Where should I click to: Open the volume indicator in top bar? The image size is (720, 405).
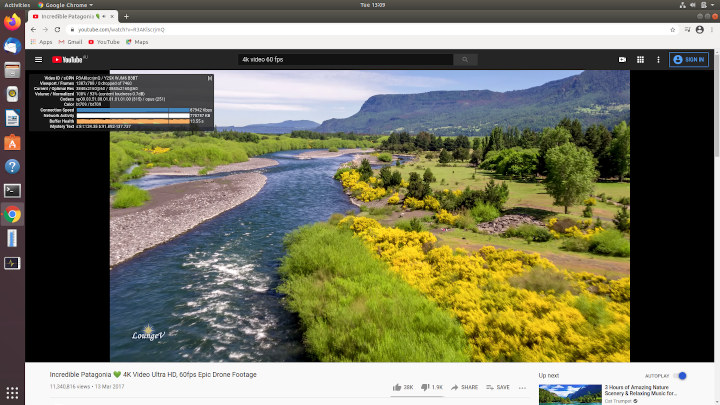693,5
